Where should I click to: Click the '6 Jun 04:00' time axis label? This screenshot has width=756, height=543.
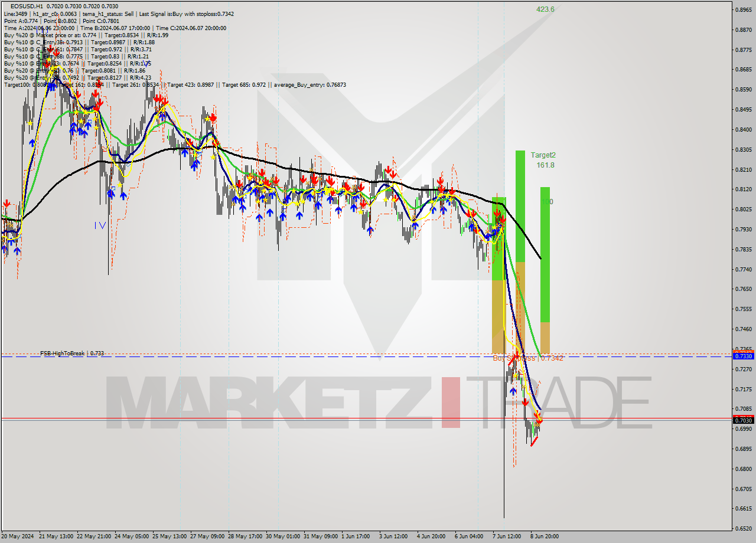point(469,537)
